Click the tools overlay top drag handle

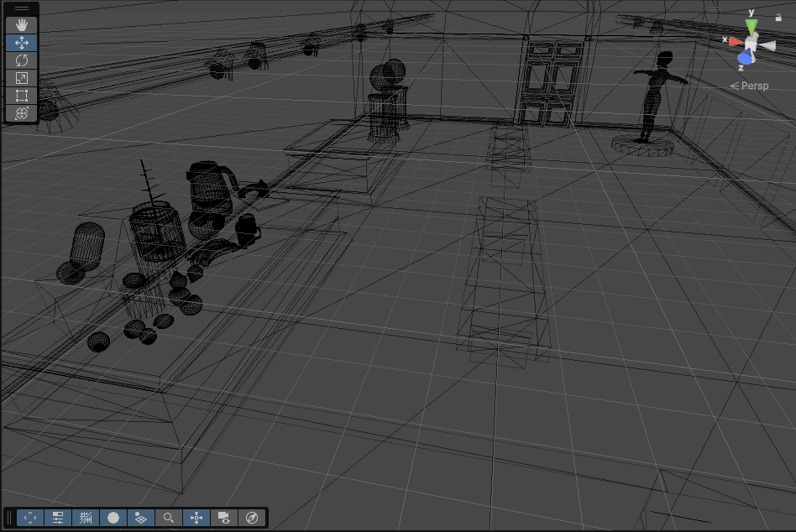22,9
